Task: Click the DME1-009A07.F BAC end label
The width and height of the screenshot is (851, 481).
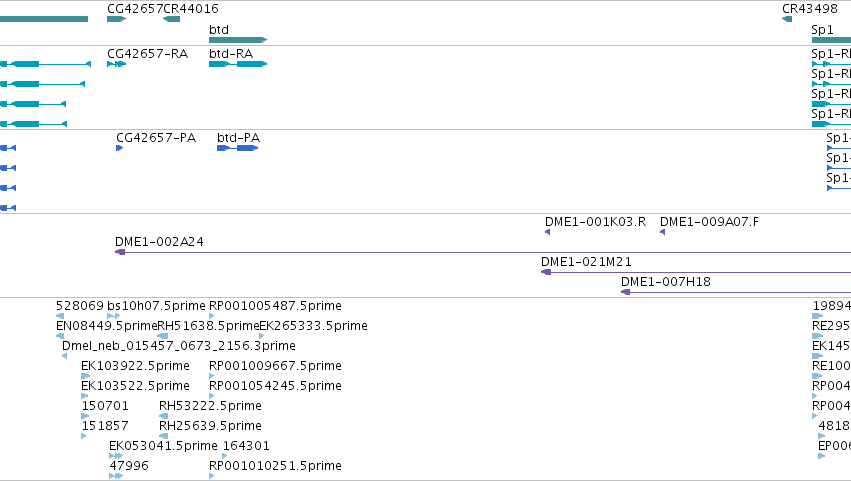Action: point(709,222)
